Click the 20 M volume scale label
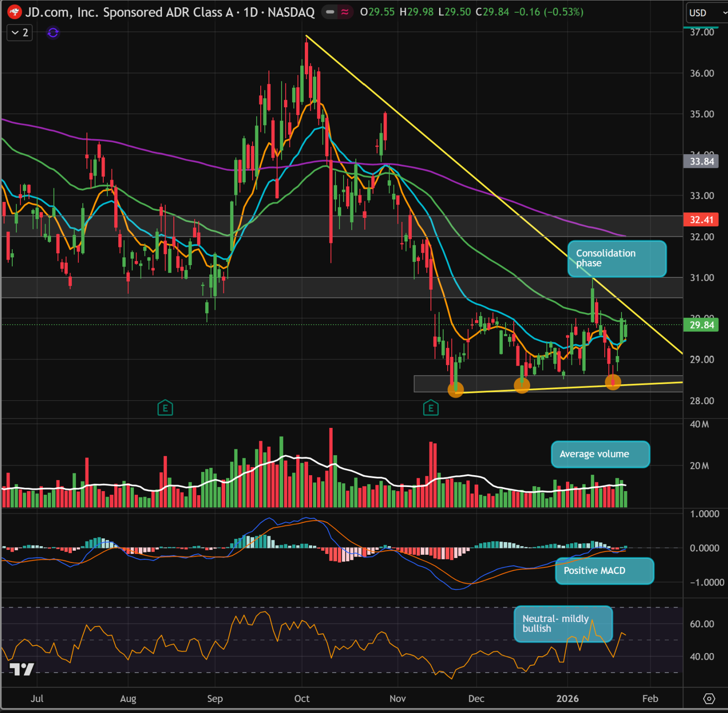 point(699,466)
